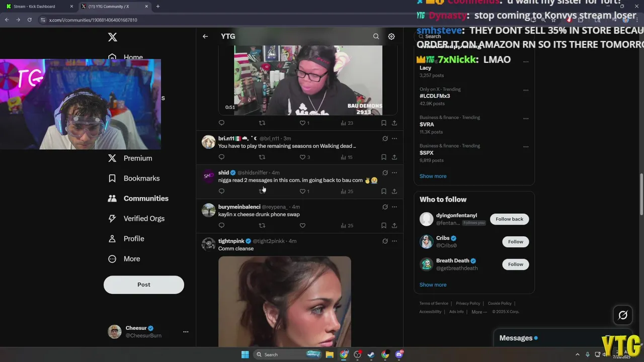644x362 pixels.
Task: Open YTG community settings gear
Action: (391, 36)
